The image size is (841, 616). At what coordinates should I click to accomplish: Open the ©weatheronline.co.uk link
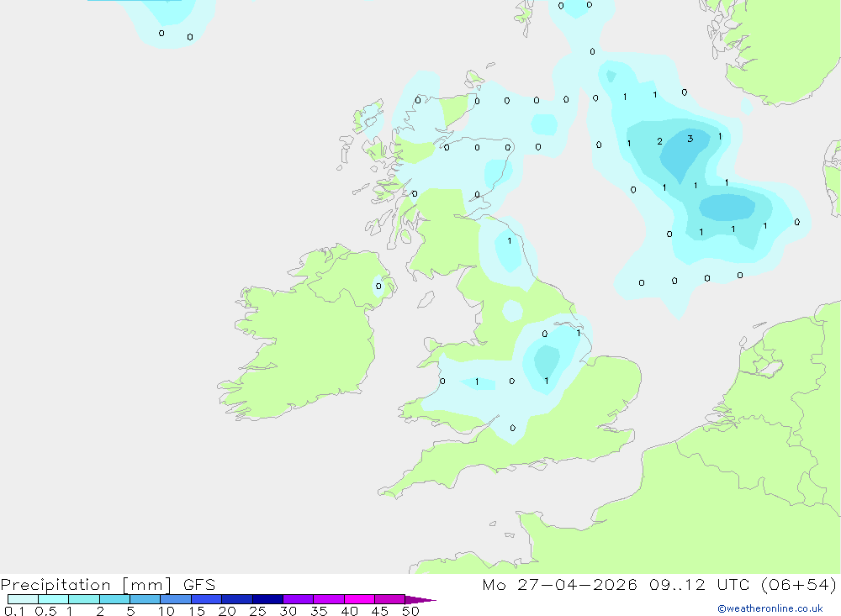pos(770,608)
